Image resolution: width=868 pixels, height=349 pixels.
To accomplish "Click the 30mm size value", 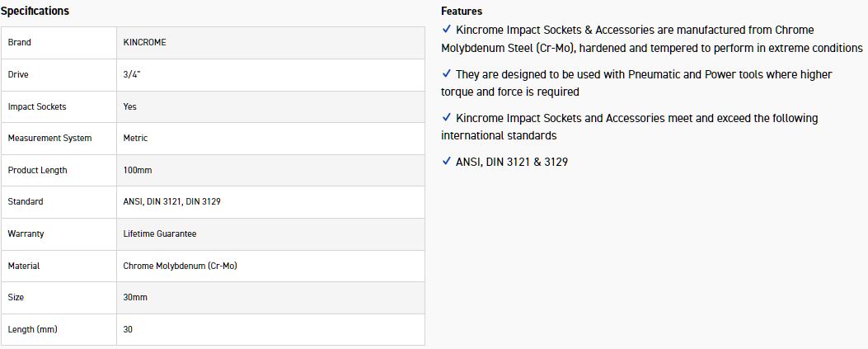I will [135, 297].
